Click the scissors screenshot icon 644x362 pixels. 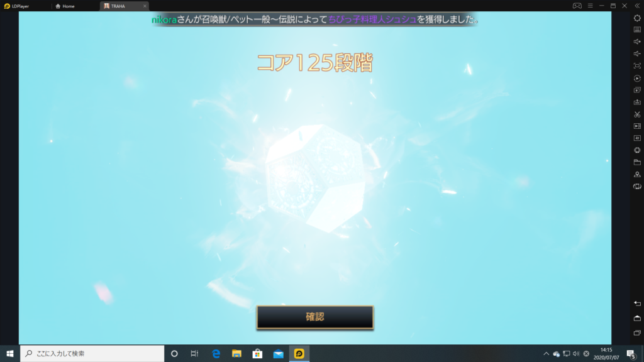[637, 114]
